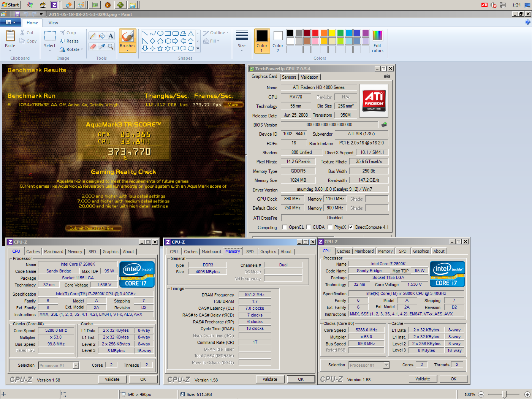The height and width of the screenshot is (399, 532).
Task: Select the Magnifier tool
Action: tap(111, 46)
